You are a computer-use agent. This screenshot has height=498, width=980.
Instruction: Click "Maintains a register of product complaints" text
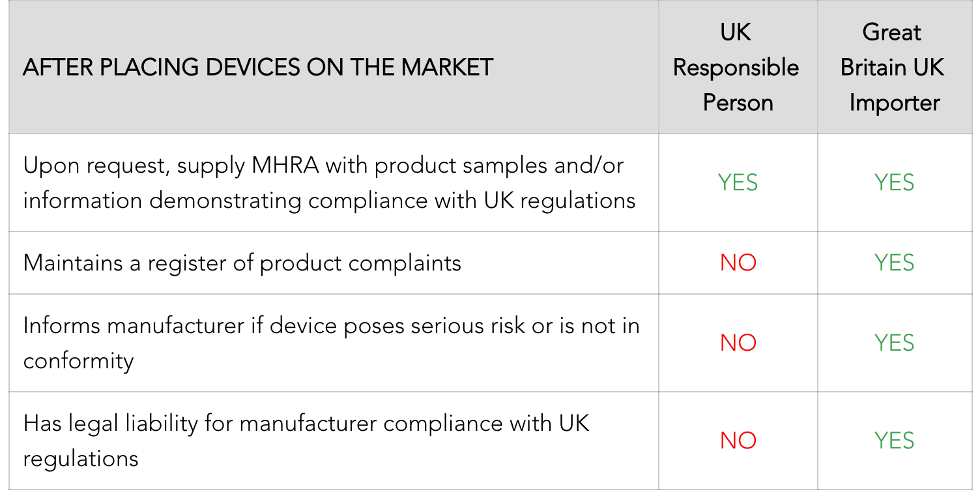[x=242, y=263]
